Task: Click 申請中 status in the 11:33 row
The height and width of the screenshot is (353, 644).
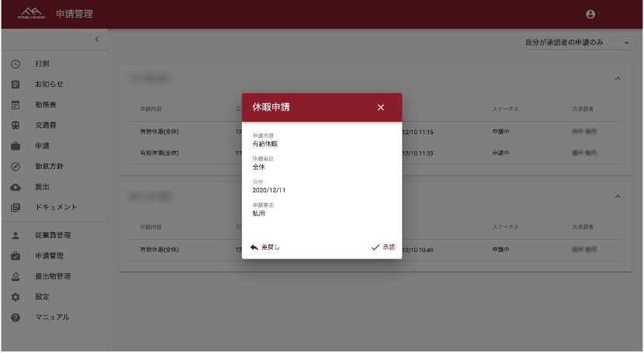Action: 500,154
